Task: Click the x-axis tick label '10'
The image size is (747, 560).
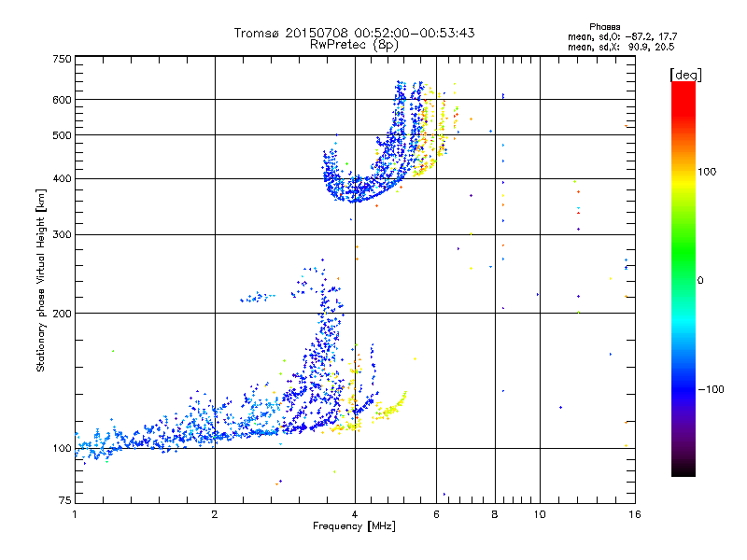Action: point(540,514)
